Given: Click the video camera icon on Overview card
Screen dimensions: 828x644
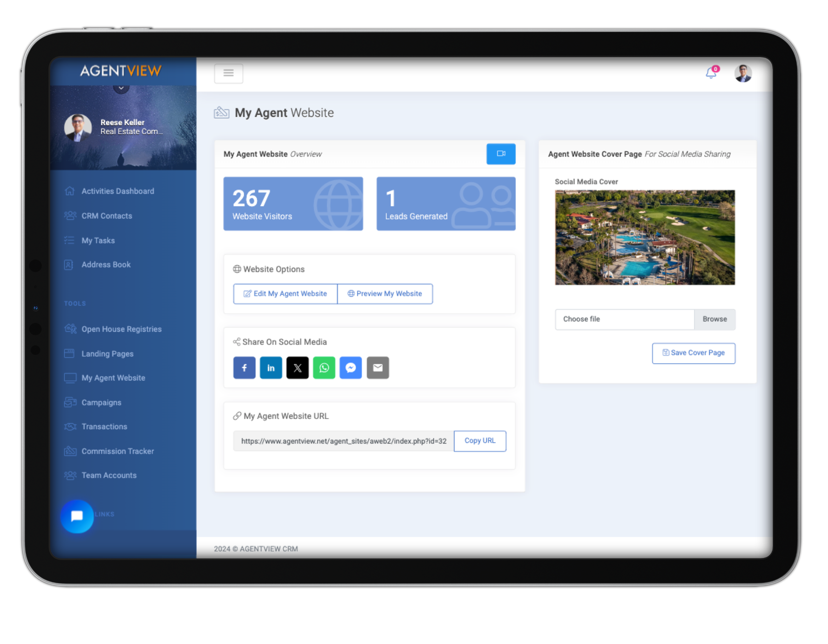Looking at the screenshot, I should (x=501, y=154).
